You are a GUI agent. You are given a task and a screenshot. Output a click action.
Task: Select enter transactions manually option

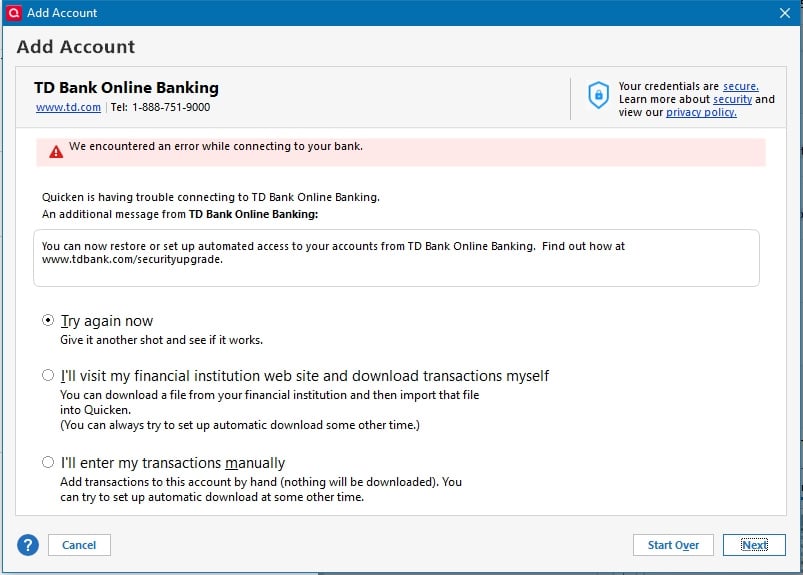click(x=48, y=462)
